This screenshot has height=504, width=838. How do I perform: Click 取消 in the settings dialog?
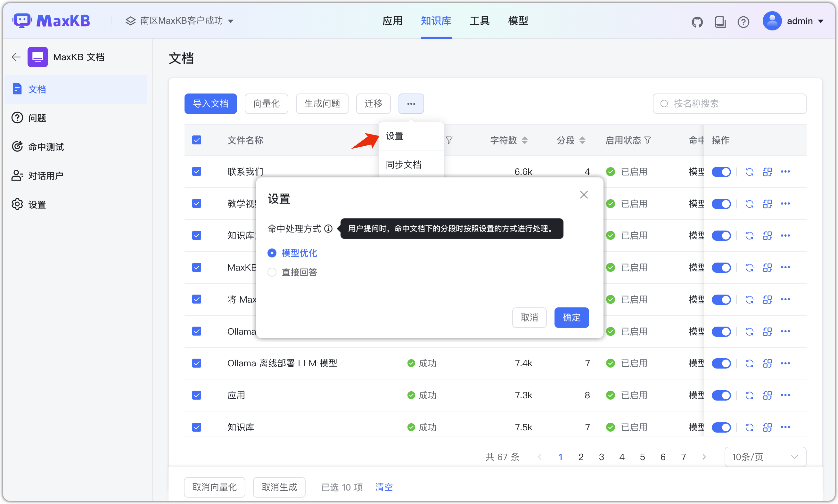point(529,318)
